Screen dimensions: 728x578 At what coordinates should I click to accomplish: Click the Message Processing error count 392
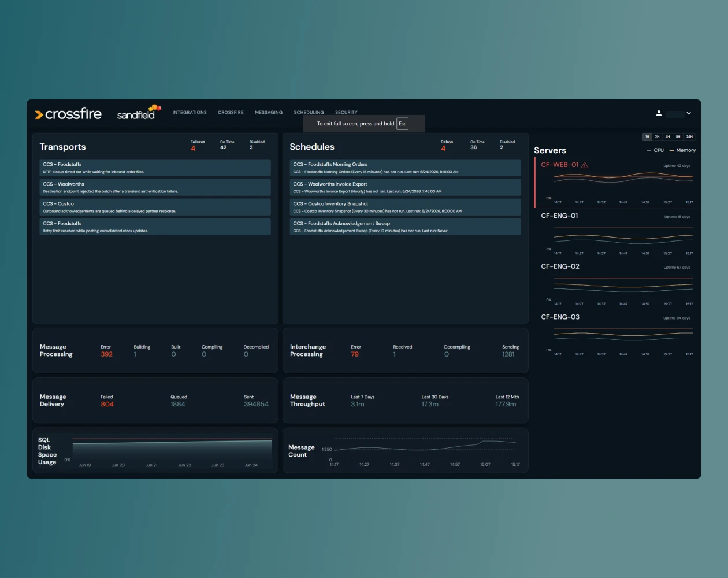[107, 354]
